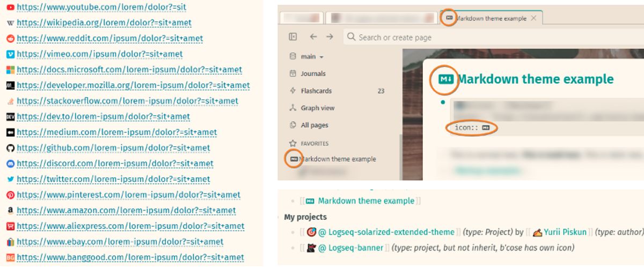Open the vimeo.com link

click(x=100, y=54)
